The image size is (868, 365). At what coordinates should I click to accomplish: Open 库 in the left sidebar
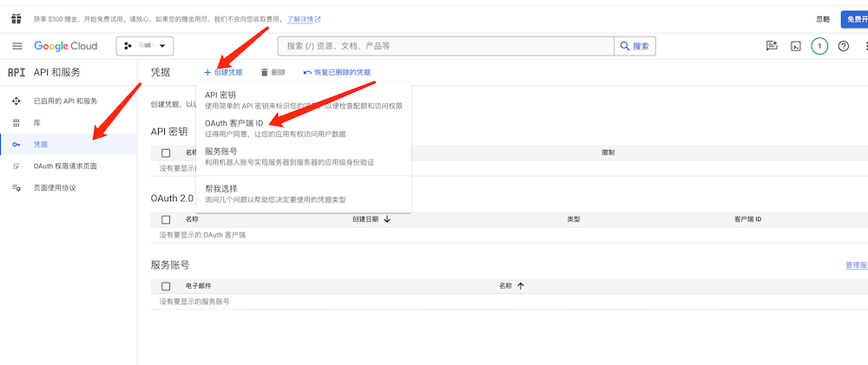click(x=37, y=122)
